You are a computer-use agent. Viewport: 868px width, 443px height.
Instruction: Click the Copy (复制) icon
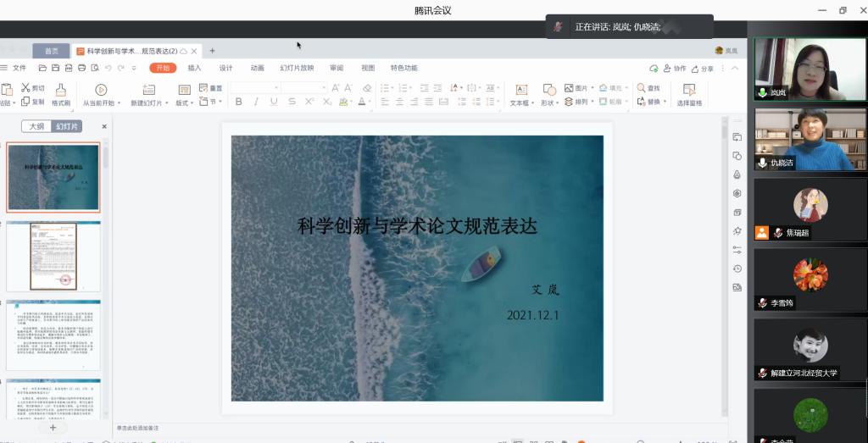25,102
